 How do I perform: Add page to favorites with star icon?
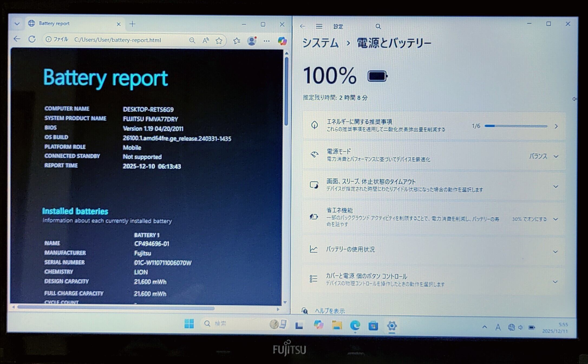click(x=219, y=41)
